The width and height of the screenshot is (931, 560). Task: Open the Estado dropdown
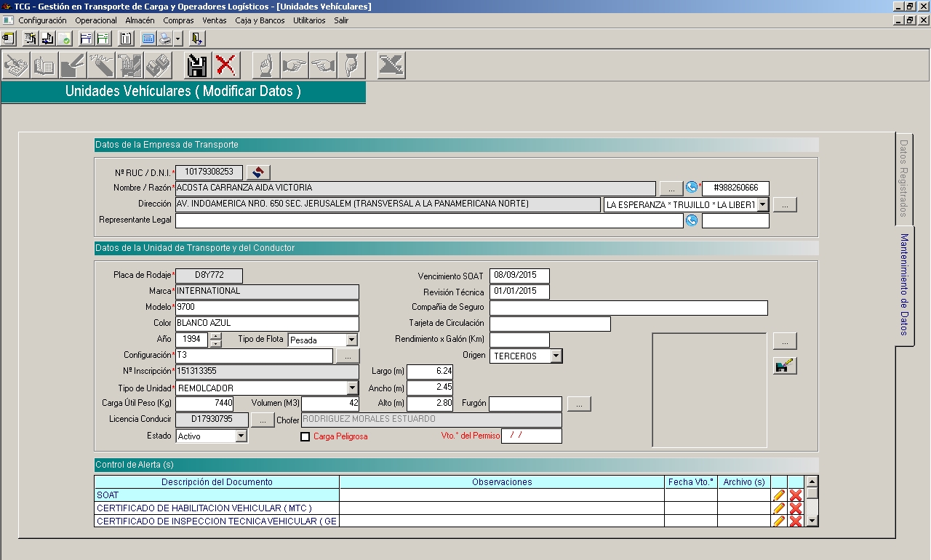click(241, 436)
